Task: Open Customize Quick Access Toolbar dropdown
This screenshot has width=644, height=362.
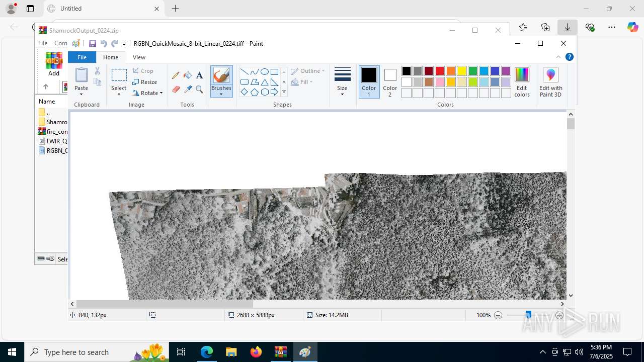Action: tap(124, 44)
